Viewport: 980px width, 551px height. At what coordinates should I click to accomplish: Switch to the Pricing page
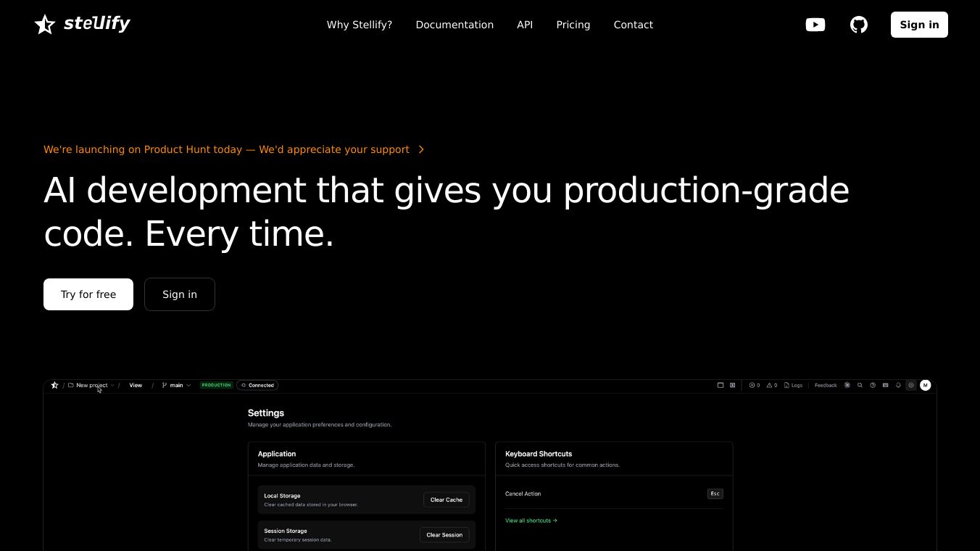pos(573,25)
